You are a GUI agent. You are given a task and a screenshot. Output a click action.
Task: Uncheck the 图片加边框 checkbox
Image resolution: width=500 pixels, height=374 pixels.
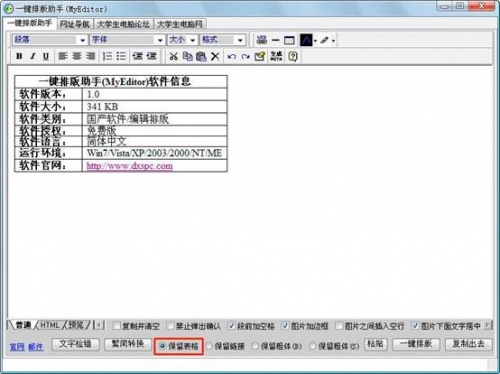tap(285, 325)
